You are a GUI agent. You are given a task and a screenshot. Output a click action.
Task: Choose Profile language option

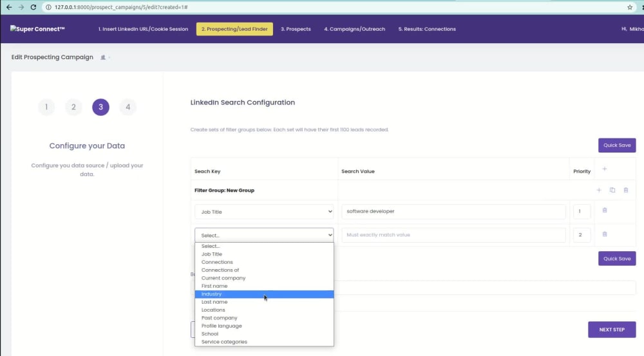pyautogui.click(x=264, y=326)
